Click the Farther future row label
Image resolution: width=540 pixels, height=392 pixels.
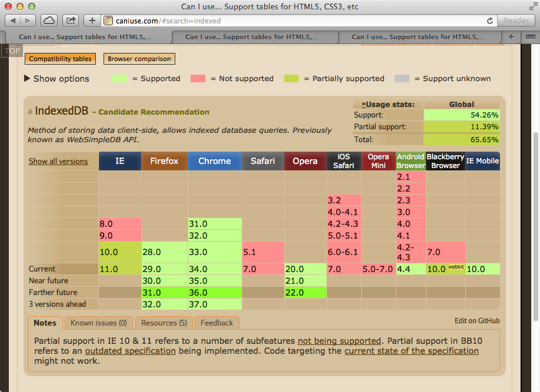pos(53,293)
